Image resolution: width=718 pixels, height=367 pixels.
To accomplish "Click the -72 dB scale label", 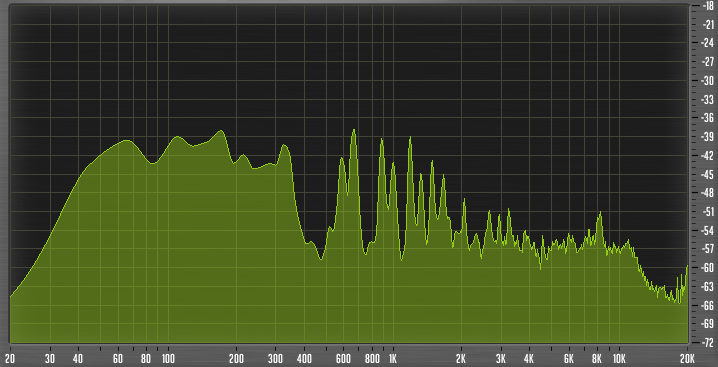I will (x=706, y=342).
